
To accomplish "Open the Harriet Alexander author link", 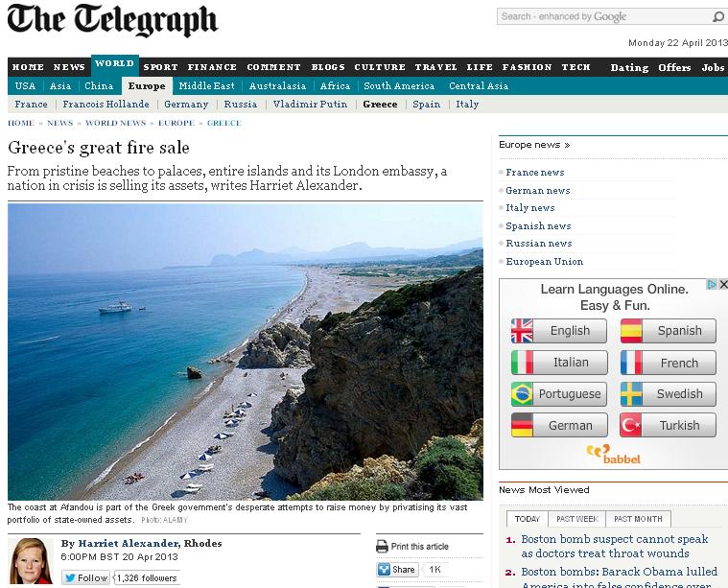I will 129,544.
